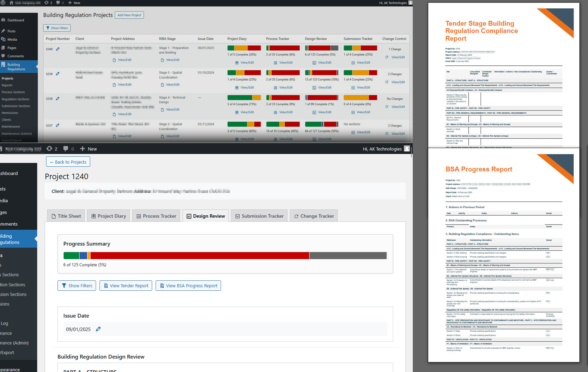
Task: Click project 1240 Project Diary progress bar
Action: 244,48
